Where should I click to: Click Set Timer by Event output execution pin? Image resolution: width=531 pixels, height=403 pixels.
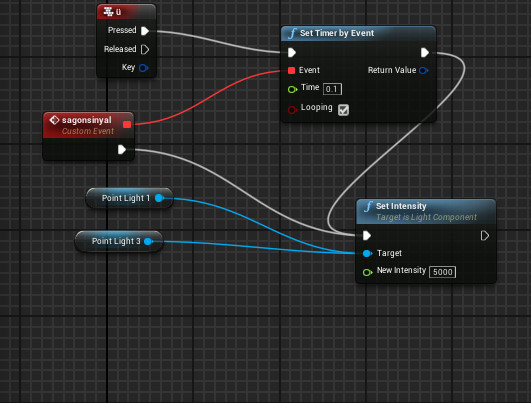tap(425, 52)
